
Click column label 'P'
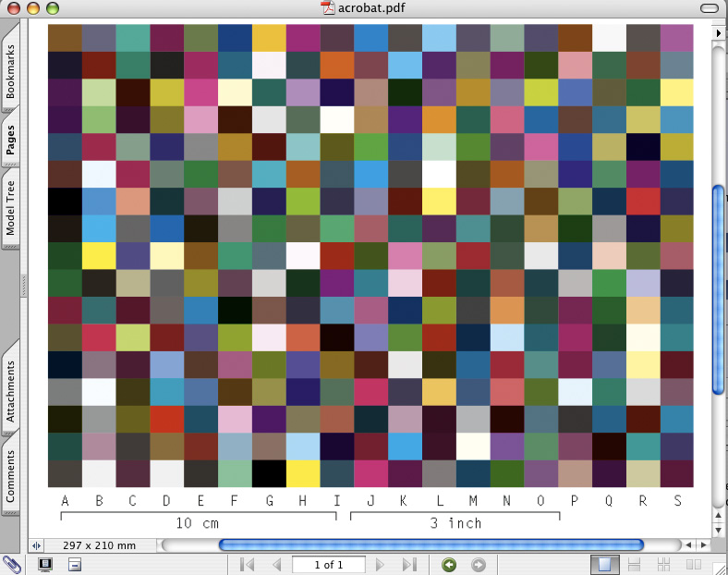(575, 501)
